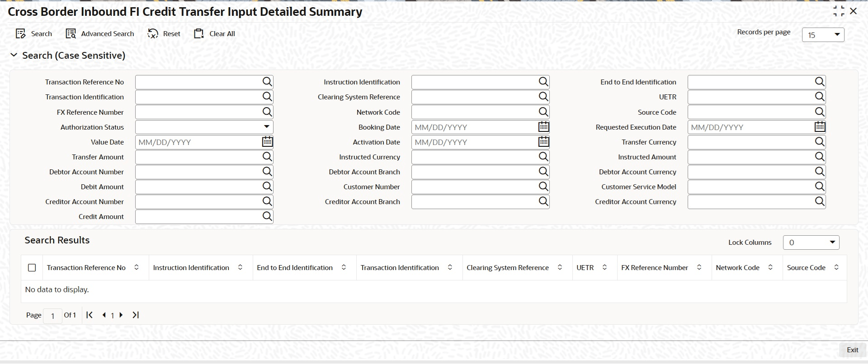The height and width of the screenshot is (364, 868).
Task: Open the Booking Date calendar picker
Action: 543,127
